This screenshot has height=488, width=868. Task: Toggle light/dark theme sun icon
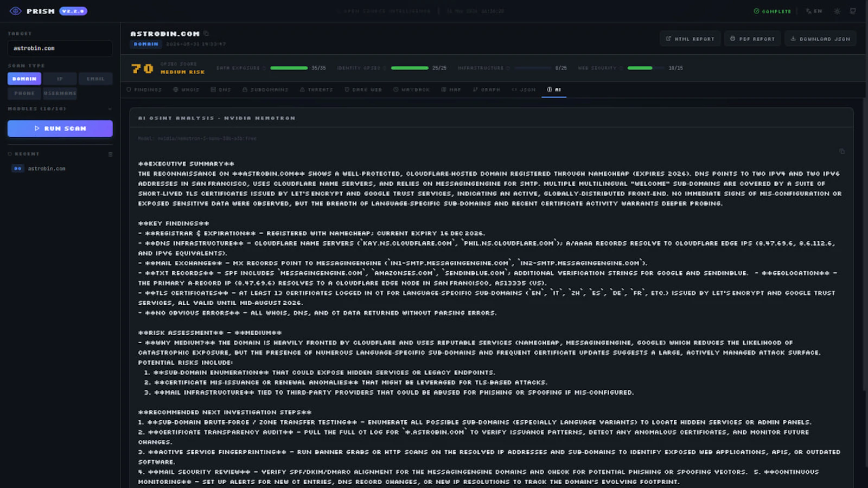click(837, 11)
